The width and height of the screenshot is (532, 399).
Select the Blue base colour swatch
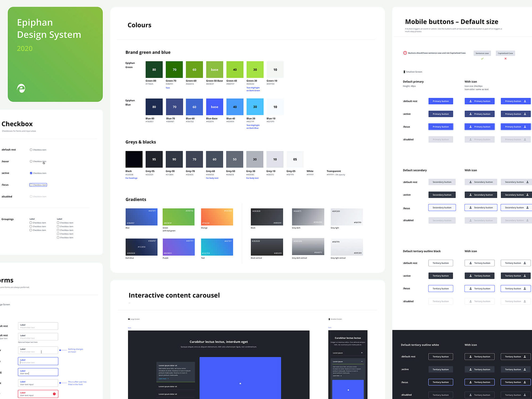tap(214, 107)
